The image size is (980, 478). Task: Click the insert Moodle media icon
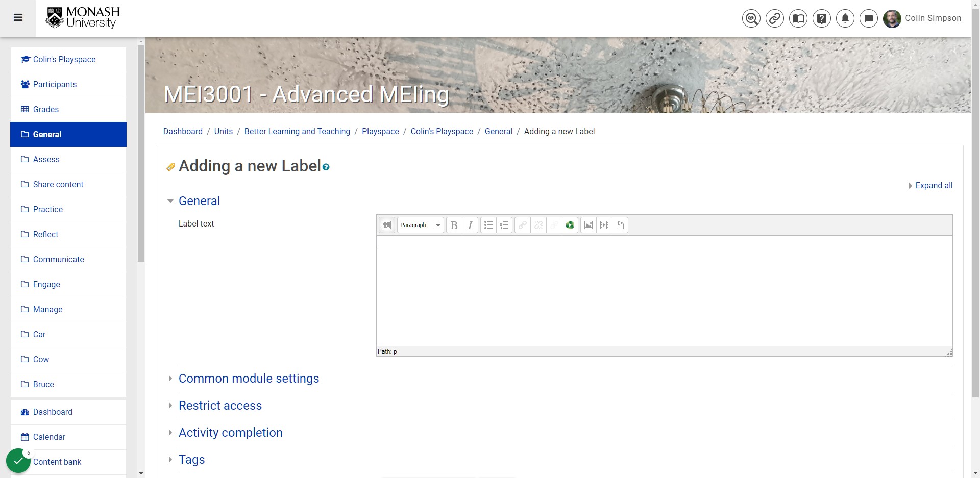tap(604, 225)
